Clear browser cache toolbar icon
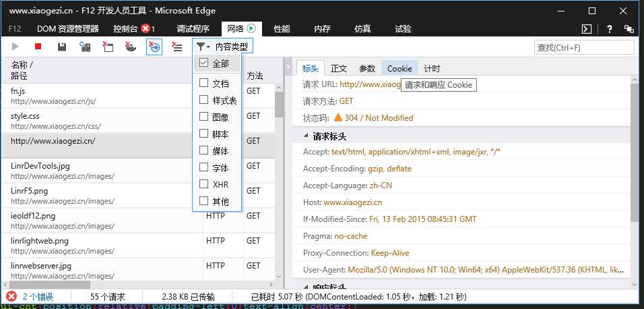 coord(108,47)
